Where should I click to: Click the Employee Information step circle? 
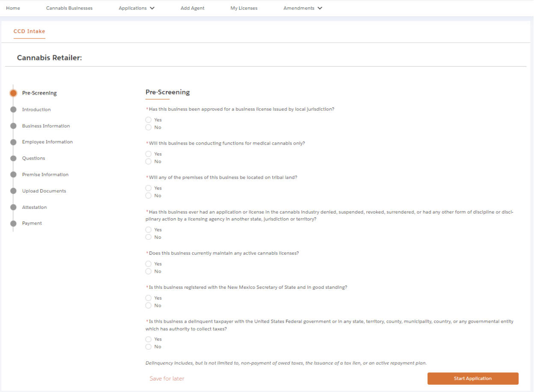(x=13, y=142)
